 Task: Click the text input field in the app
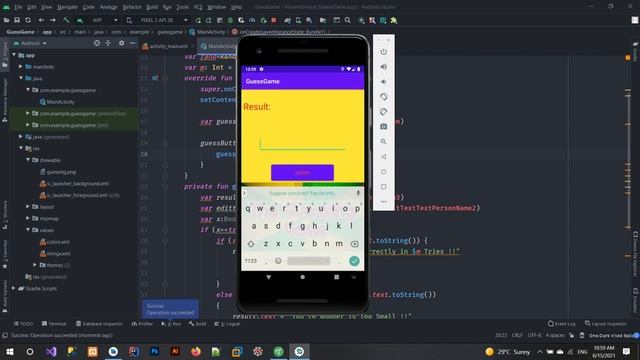pyautogui.click(x=302, y=144)
